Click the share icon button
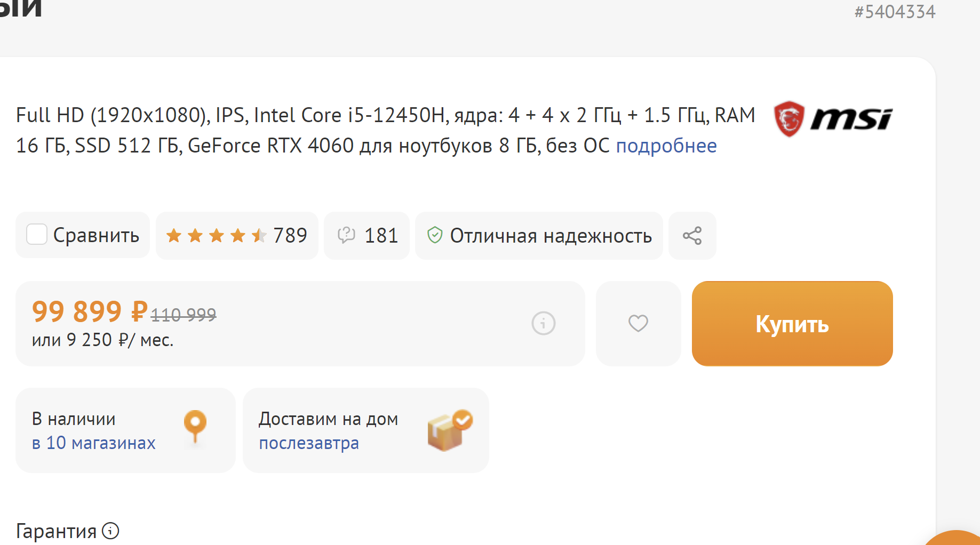 692,236
